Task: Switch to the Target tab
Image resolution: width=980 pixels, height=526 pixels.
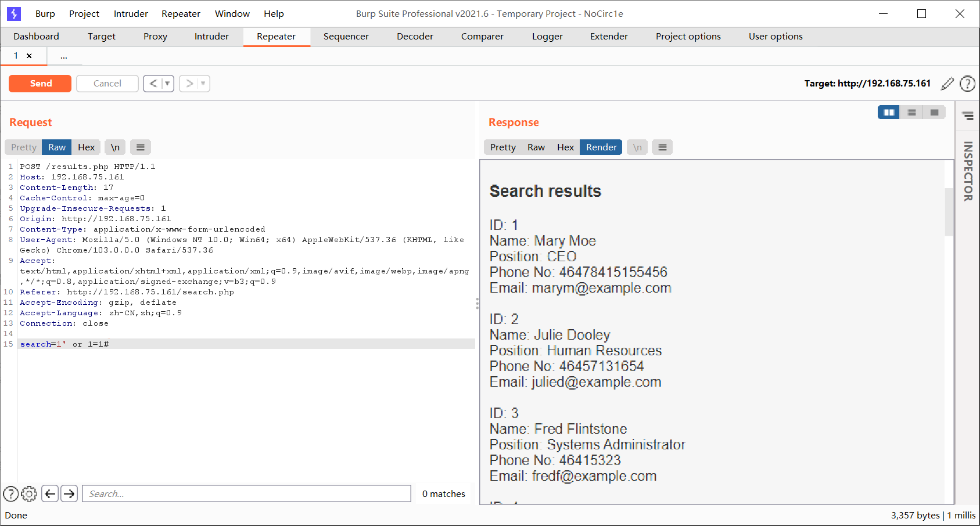Action: pyautogui.click(x=102, y=37)
